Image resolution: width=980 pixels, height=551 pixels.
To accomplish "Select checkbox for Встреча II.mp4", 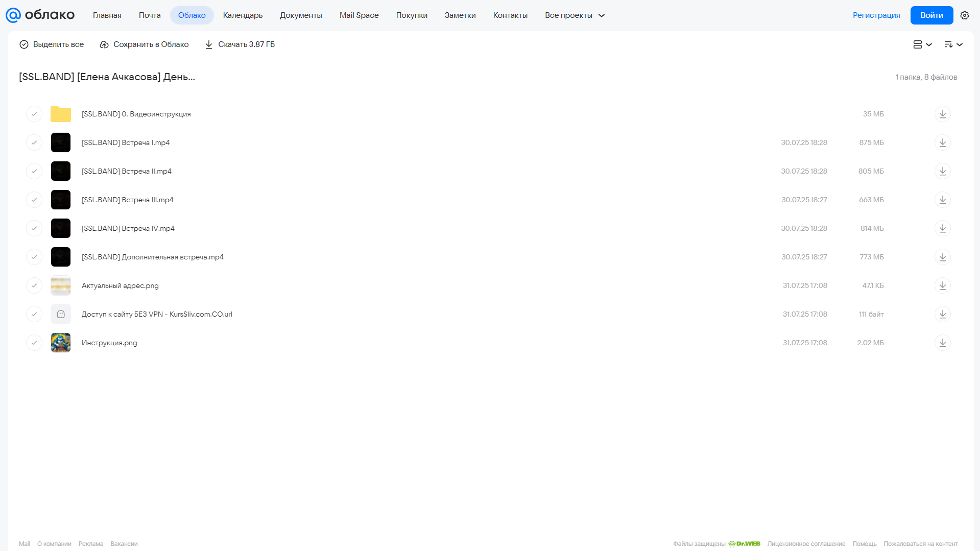I will click(34, 171).
